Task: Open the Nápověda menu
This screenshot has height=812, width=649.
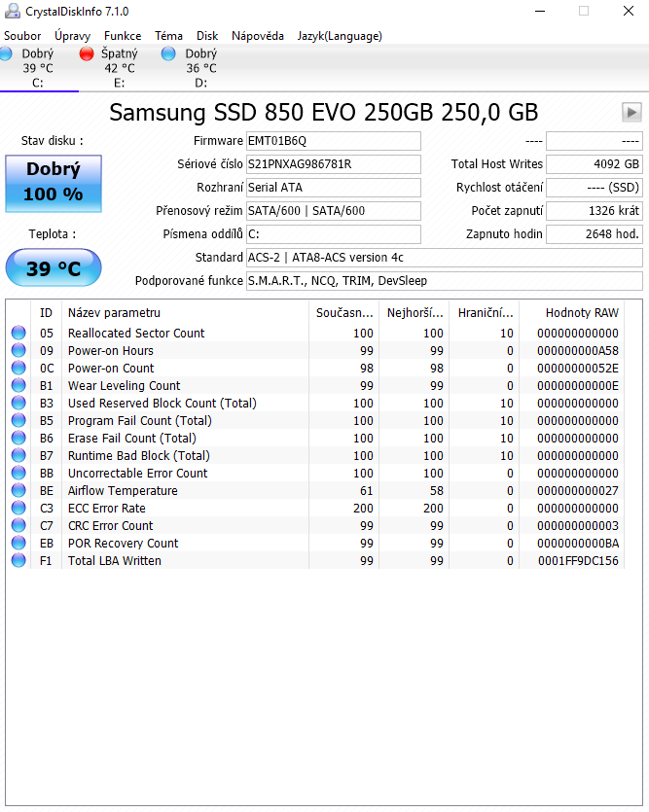Action: pos(258,36)
